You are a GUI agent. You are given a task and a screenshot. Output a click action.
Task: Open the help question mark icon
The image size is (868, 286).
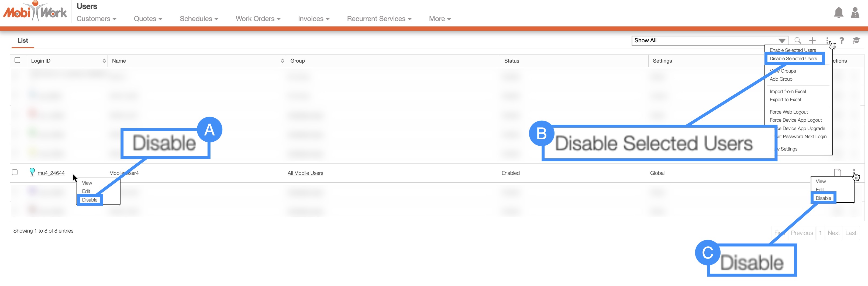pyautogui.click(x=842, y=40)
